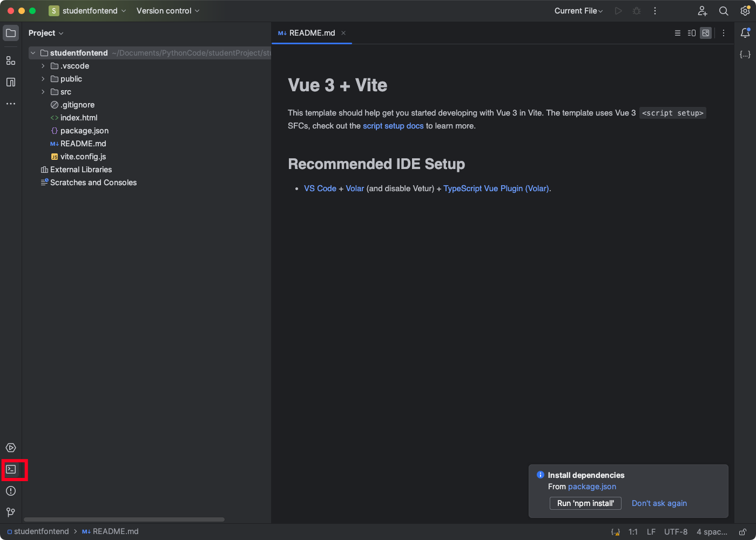Open the Problems tool window
The width and height of the screenshot is (756, 540).
pos(11,491)
